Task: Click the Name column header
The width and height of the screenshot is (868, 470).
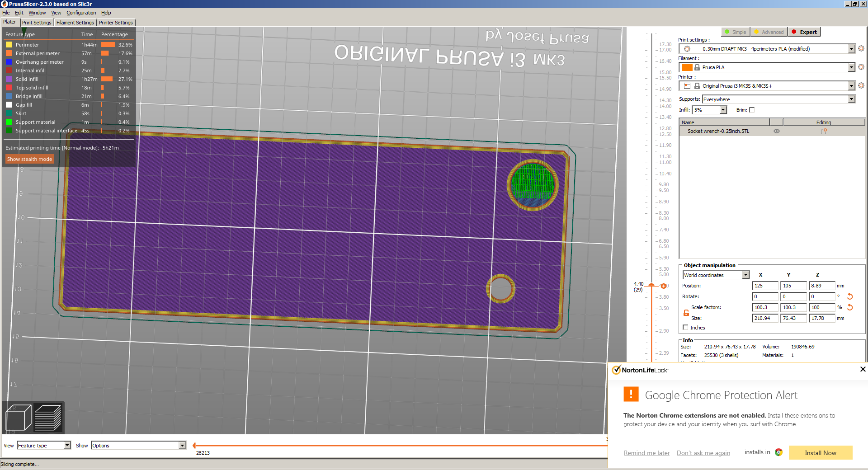Action: tap(724, 122)
